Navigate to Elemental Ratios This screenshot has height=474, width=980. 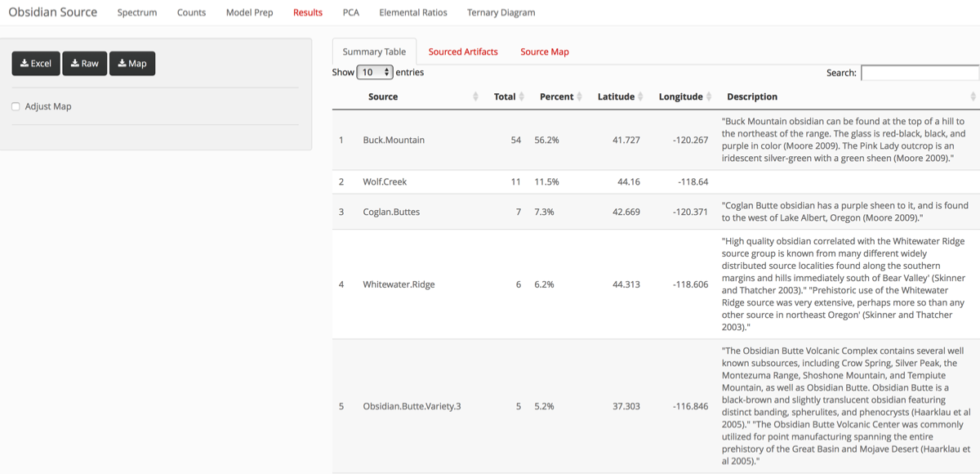coord(413,12)
